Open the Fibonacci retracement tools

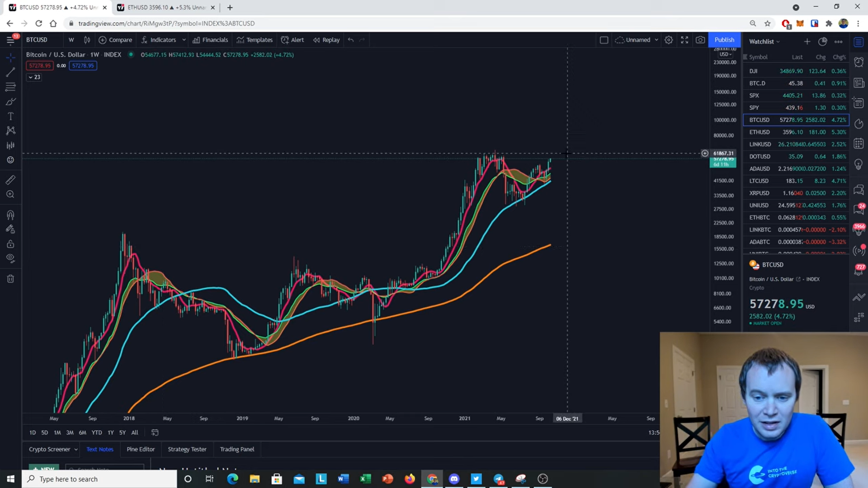point(10,87)
